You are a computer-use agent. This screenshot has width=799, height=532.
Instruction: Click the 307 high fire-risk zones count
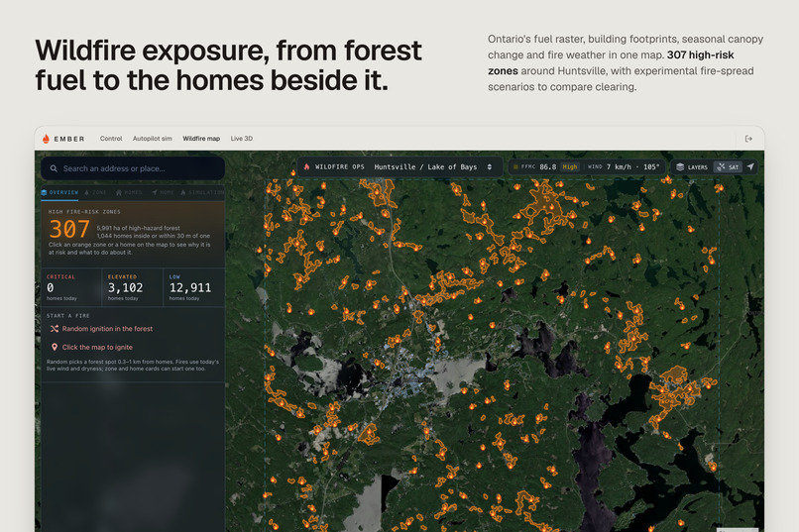[69, 230]
